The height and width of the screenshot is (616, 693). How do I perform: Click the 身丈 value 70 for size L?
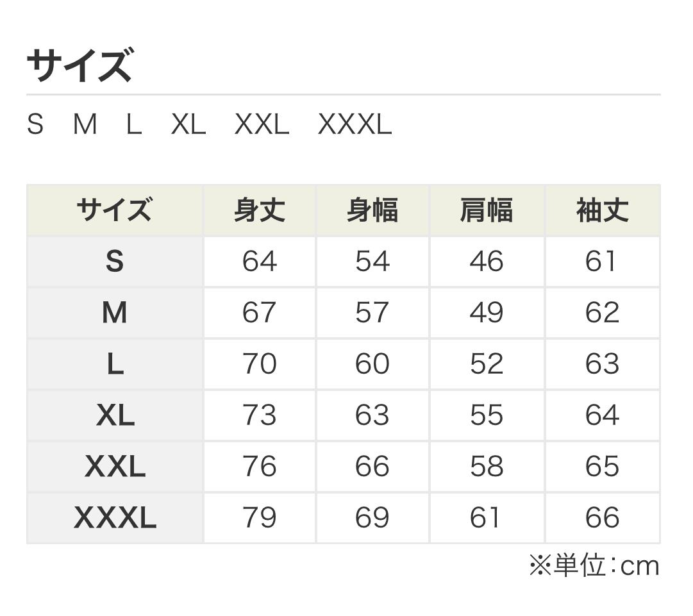(x=259, y=364)
